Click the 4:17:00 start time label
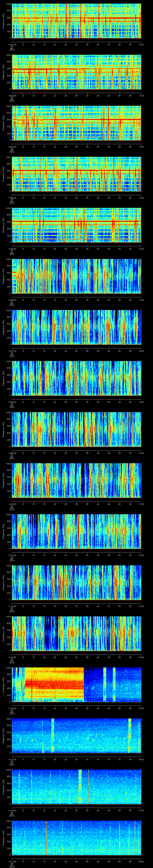The image size is (153, 868). pos(12,861)
